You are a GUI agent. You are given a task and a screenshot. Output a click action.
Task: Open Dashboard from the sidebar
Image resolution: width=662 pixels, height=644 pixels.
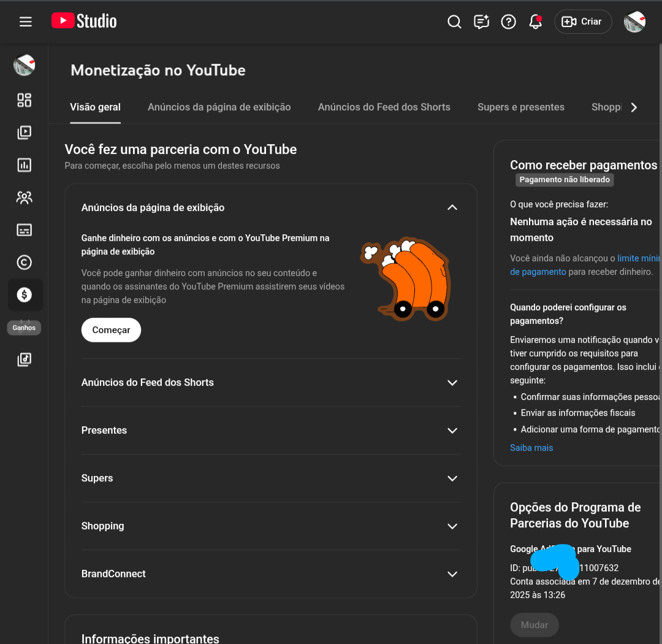[24, 100]
